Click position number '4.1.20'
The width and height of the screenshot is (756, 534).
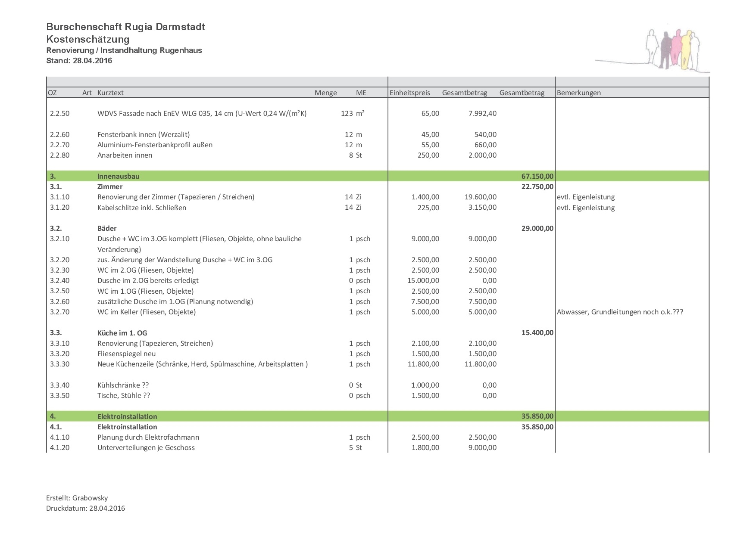[x=59, y=448]
